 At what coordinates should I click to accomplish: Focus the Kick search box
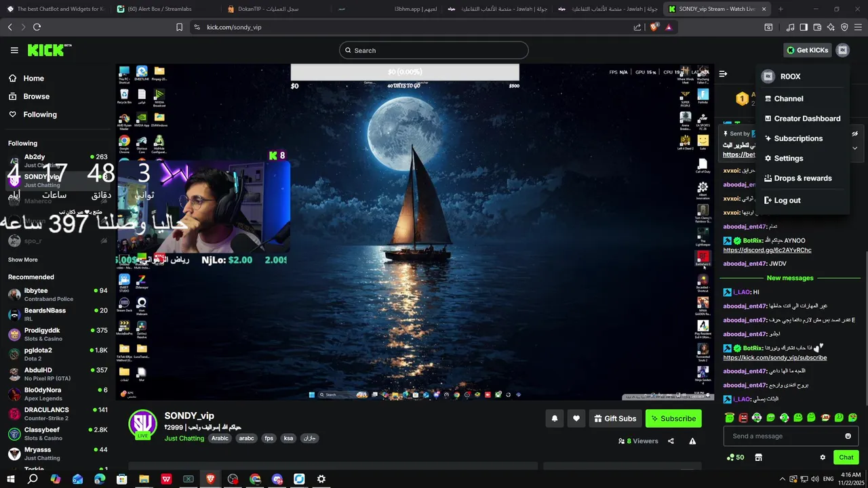[434, 50]
